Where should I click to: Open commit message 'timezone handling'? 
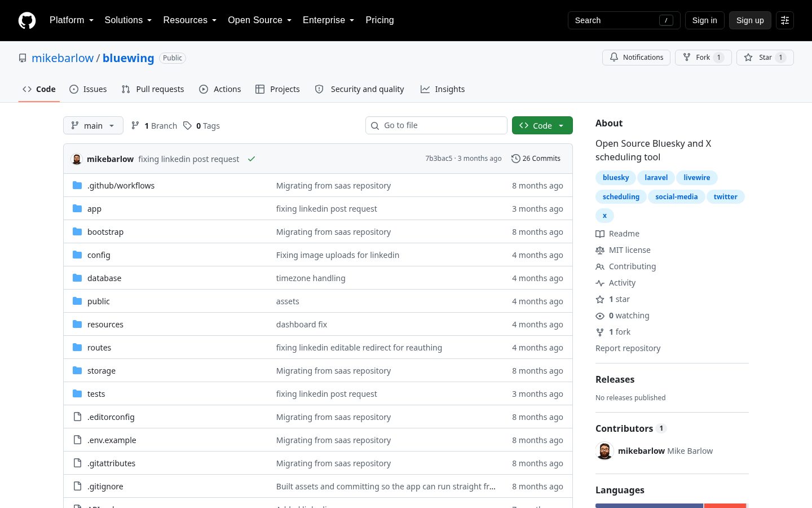click(x=311, y=278)
